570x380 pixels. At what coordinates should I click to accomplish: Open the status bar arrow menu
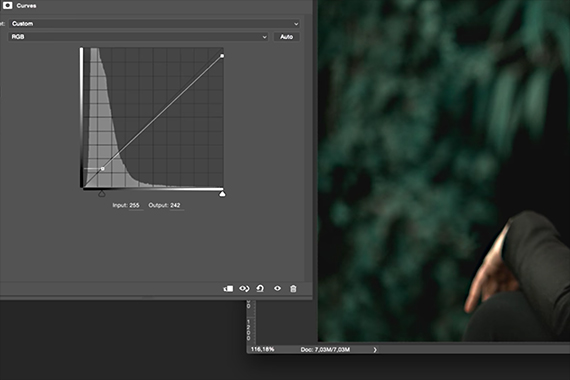tap(375, 349)
